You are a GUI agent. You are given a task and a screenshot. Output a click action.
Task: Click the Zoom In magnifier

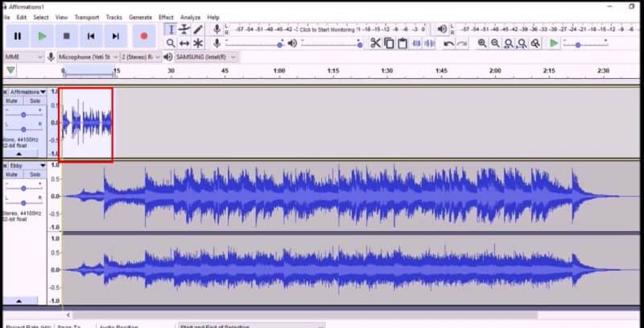coord(482,43)
